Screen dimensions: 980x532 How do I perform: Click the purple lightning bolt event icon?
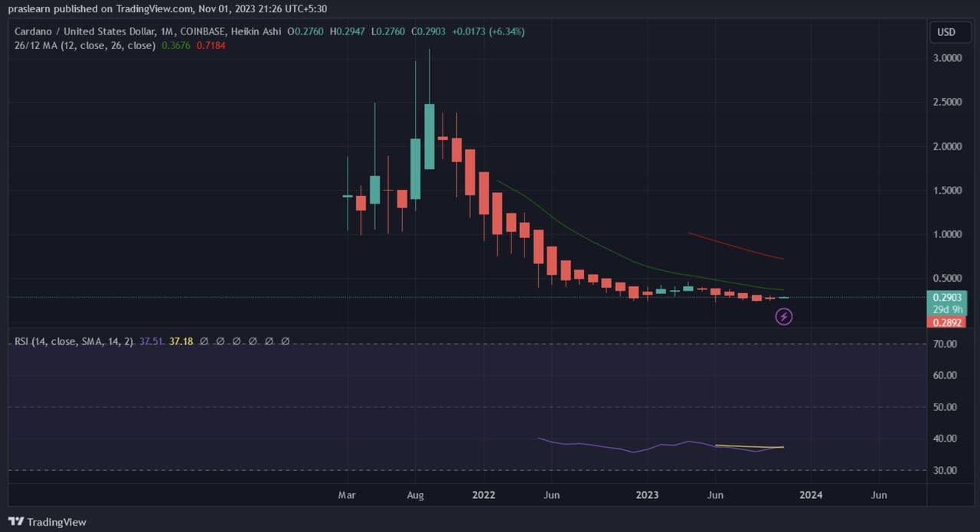coord(783,315)
